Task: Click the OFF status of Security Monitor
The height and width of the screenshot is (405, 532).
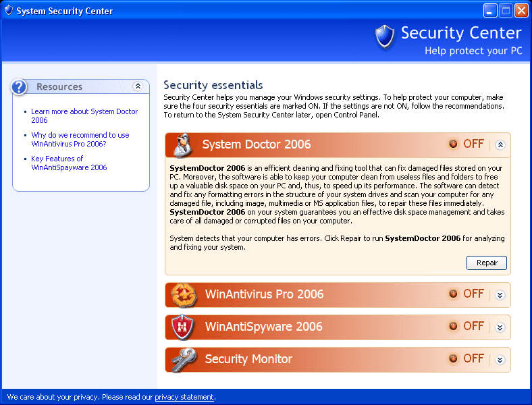Action: click(474, 358)
